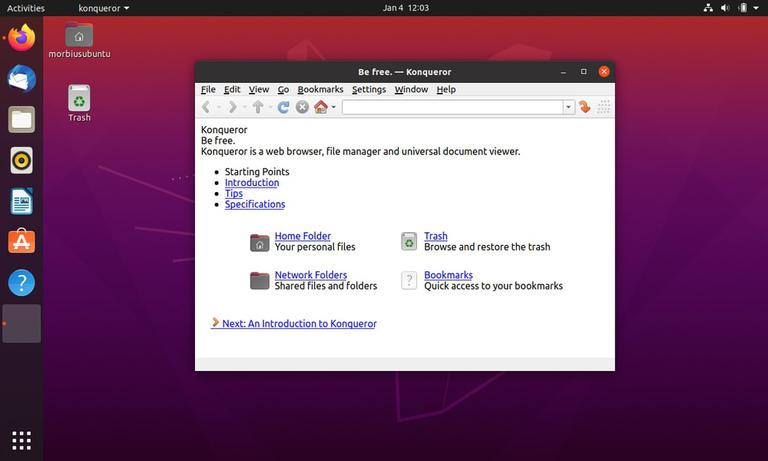Open the Settings menu
The height and width of the screenshot is (461, 768).
pos(369,89)
